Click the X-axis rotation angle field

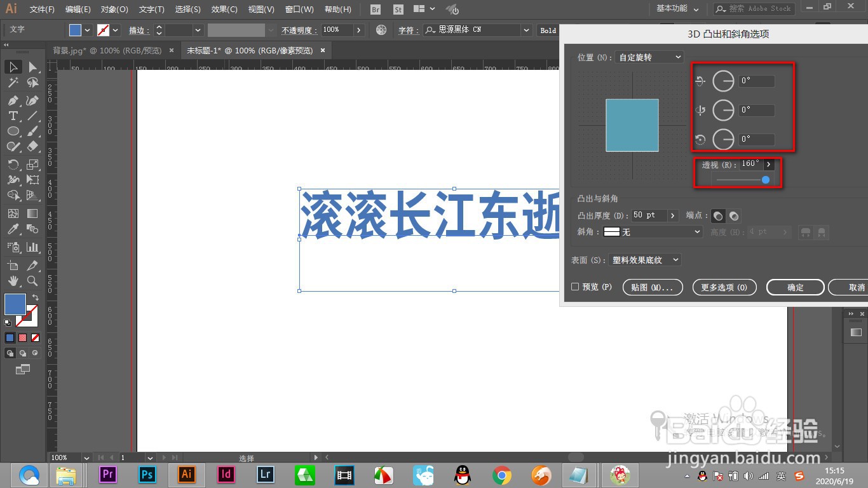[x=757, y=81]
